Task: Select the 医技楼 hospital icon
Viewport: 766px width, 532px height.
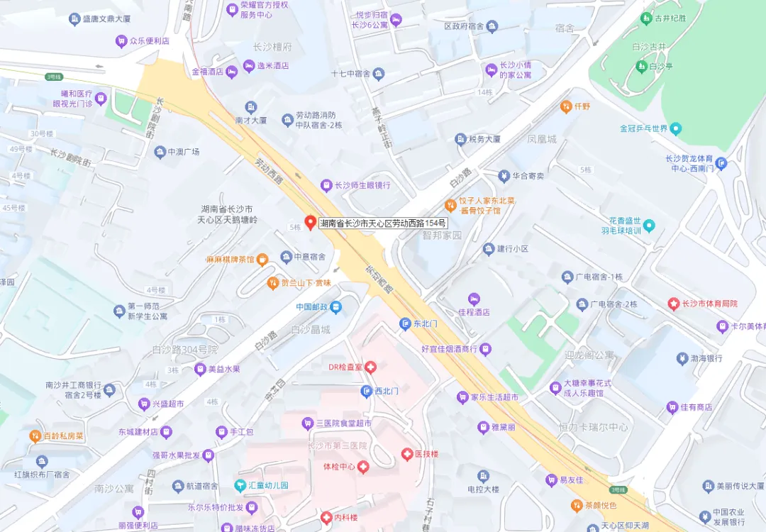Action: [x=406, y=454]
